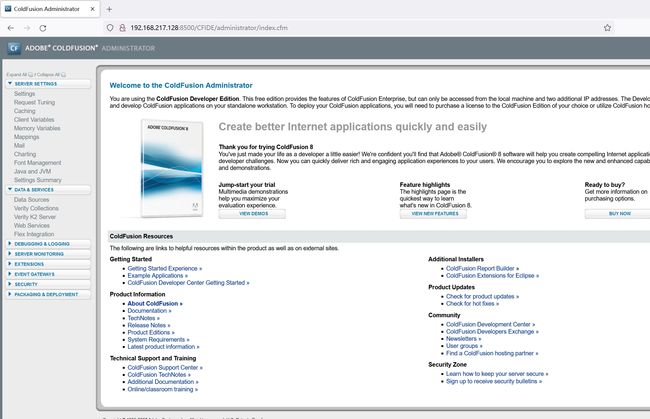Open the Charting page

coord(25,154)
